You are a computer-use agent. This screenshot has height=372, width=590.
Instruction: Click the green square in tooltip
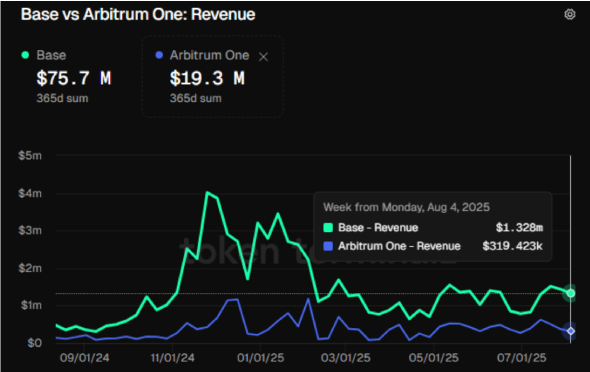[328, 228]
